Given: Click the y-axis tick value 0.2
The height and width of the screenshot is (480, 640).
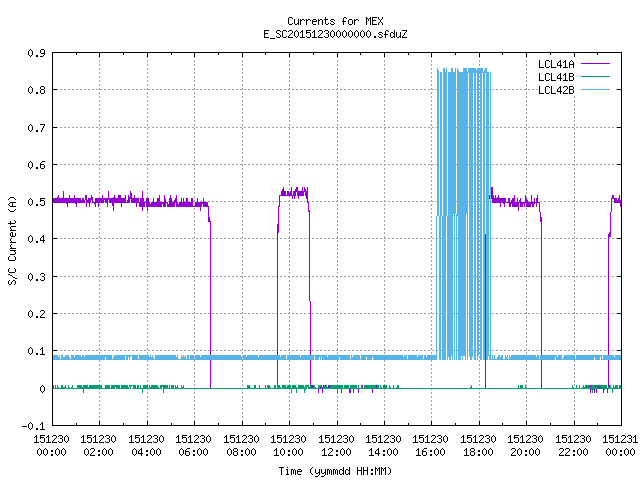Looking at the screenshot, I should click(x=36, y=314).
